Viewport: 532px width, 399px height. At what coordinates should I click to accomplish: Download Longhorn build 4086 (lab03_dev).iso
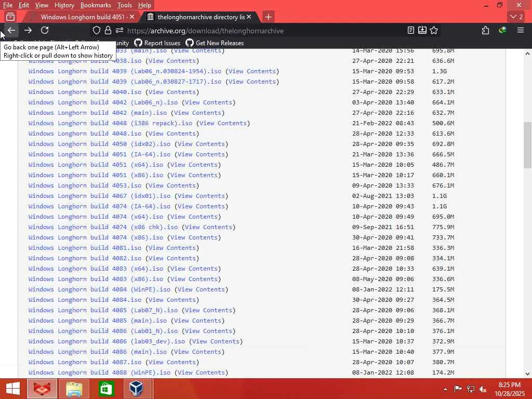107,341
